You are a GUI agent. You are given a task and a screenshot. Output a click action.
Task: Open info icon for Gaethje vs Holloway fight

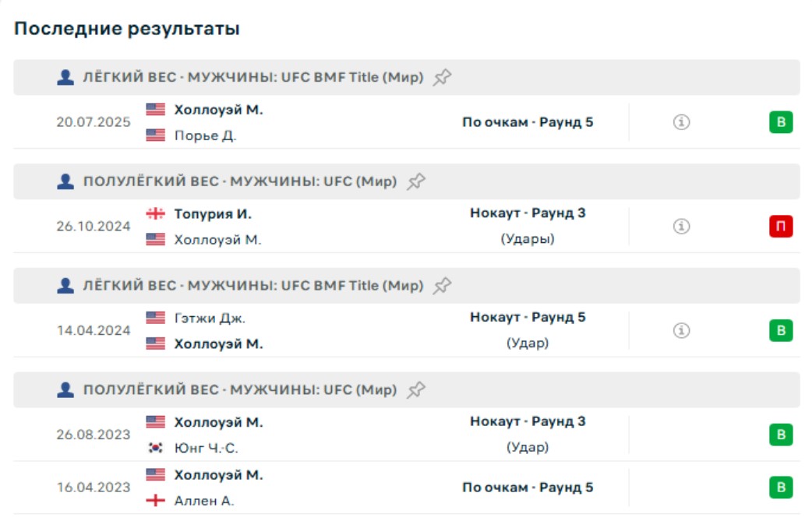click(x=682, y=331)
